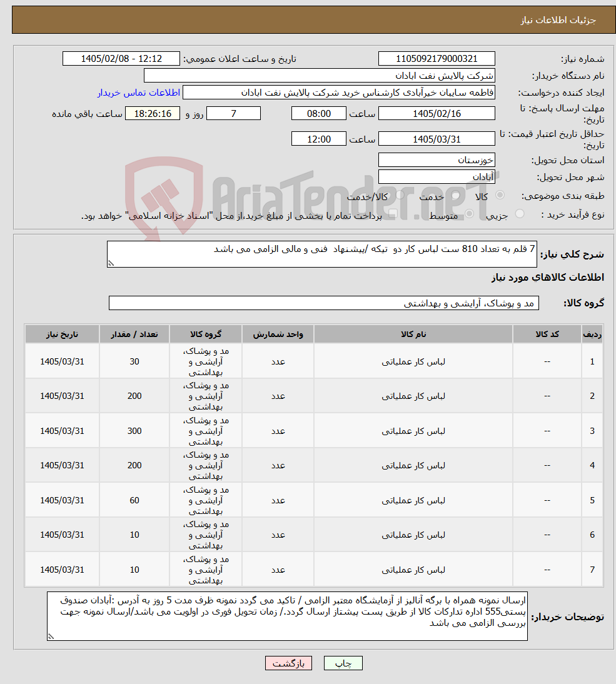616x684 pixels.
Task: Click quantity 10 in row 6
Action: [x=134, y=535]
